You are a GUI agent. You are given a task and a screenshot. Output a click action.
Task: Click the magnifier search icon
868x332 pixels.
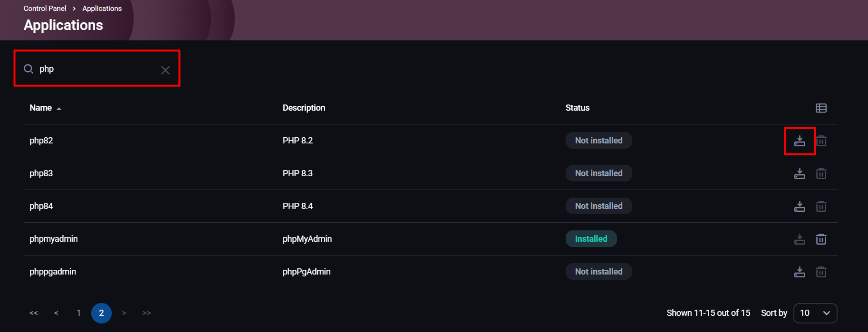pos(29,69)
